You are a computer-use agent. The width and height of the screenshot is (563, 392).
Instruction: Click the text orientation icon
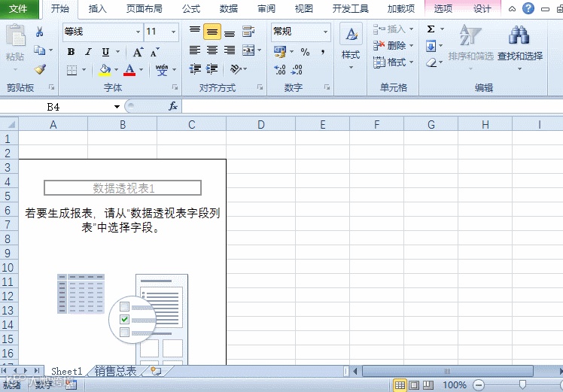point(236,68)
